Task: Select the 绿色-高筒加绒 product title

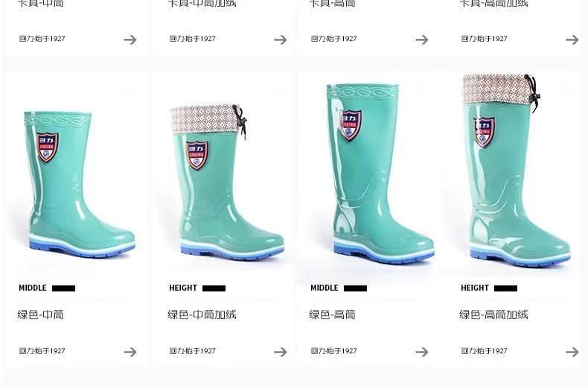Action: pyautogui.click(x=493, y=314)
